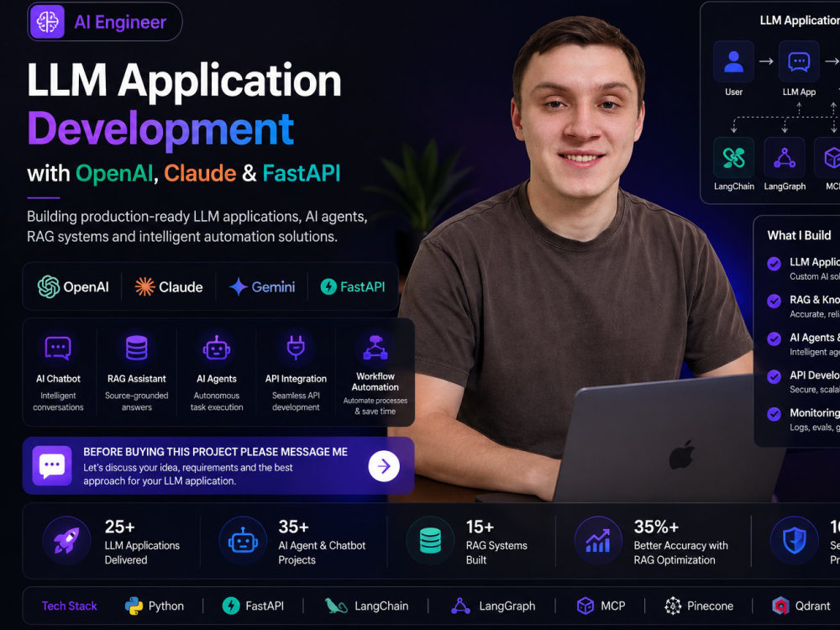Select the AI Chatbot speech bubble icon
The height and width of the screenshot is (630, 840).
tap(58, 349)
